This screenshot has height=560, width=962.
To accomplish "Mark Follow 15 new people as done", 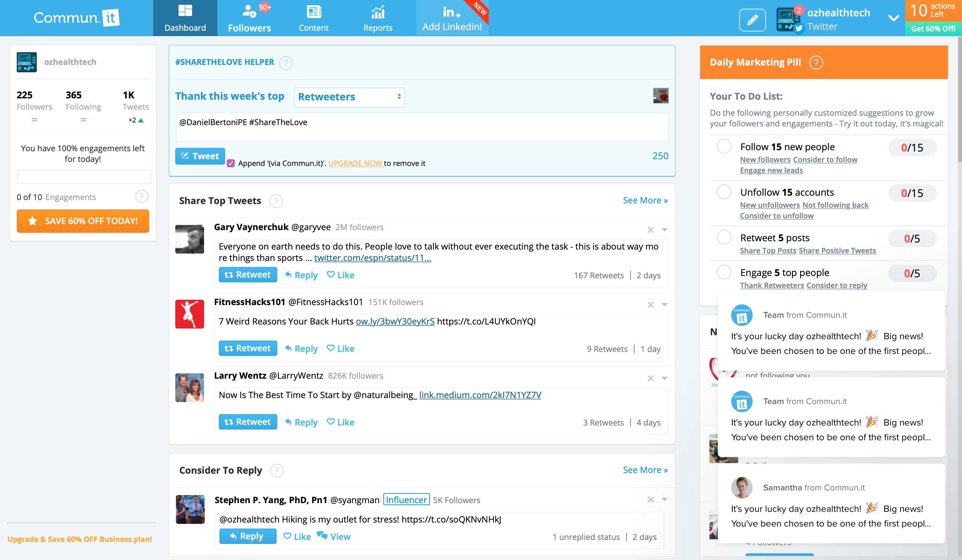I will [x=724, y=147].
